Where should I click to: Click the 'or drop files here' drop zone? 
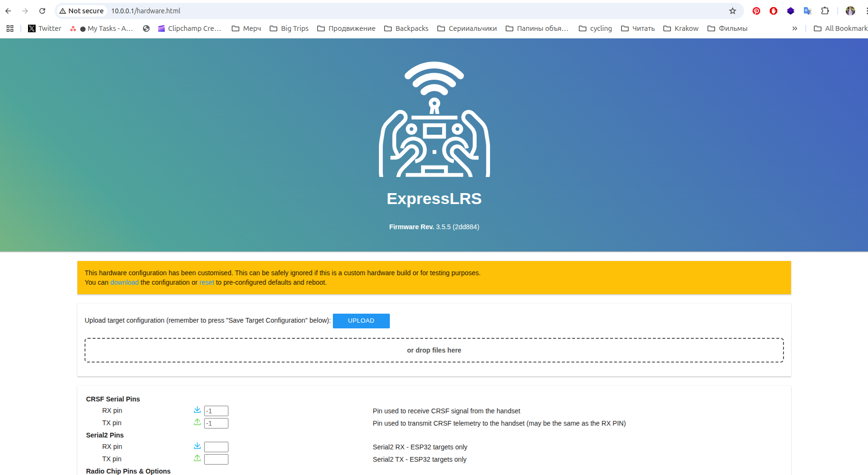click(x=434, y=350)
